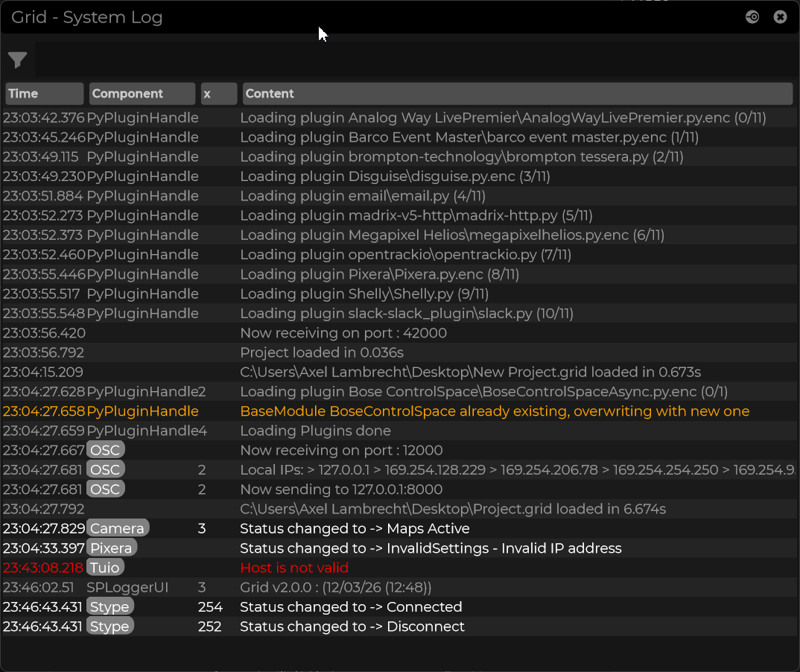This screenshot has height=672, width=800.
Task: Select the Grid v2.0.0 version log row
Action: [335, 588]
